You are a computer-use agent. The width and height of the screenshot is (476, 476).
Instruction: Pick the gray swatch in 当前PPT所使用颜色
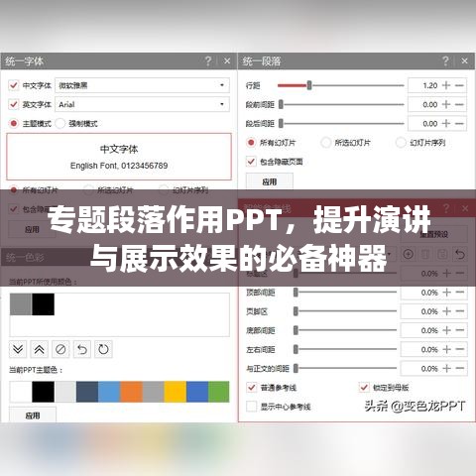21,304
